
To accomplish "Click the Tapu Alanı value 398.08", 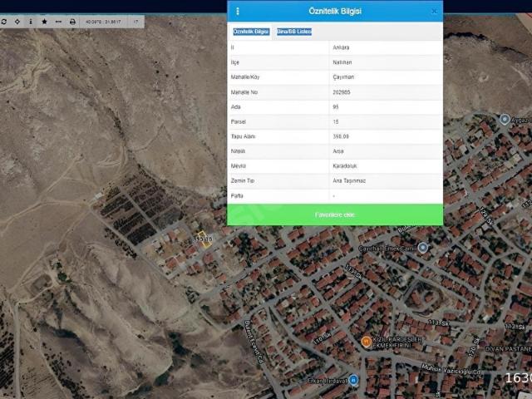I will point(341,136).
